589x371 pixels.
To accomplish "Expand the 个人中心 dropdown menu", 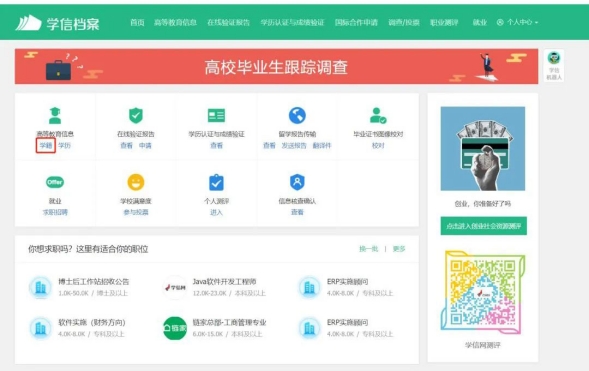I will tap(518, 23).
